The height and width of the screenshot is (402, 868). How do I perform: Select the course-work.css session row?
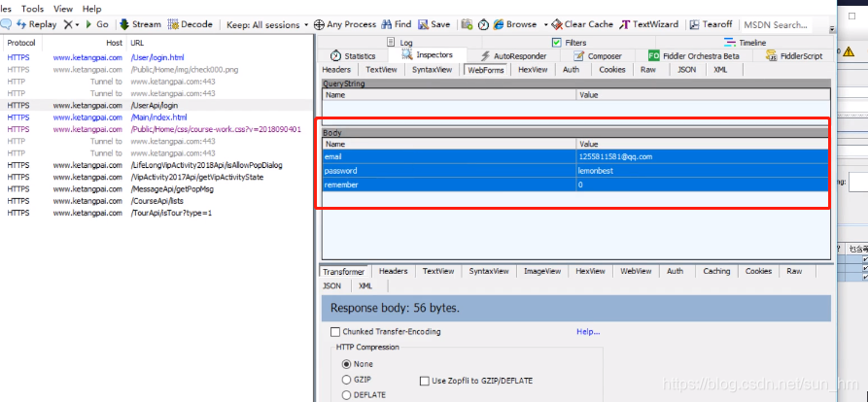point(156,129)
